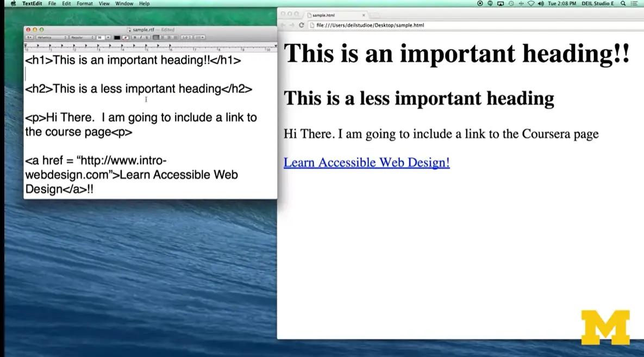
Task: Select center alignment in TextEdit toolbar
Action: coord(162,37)
